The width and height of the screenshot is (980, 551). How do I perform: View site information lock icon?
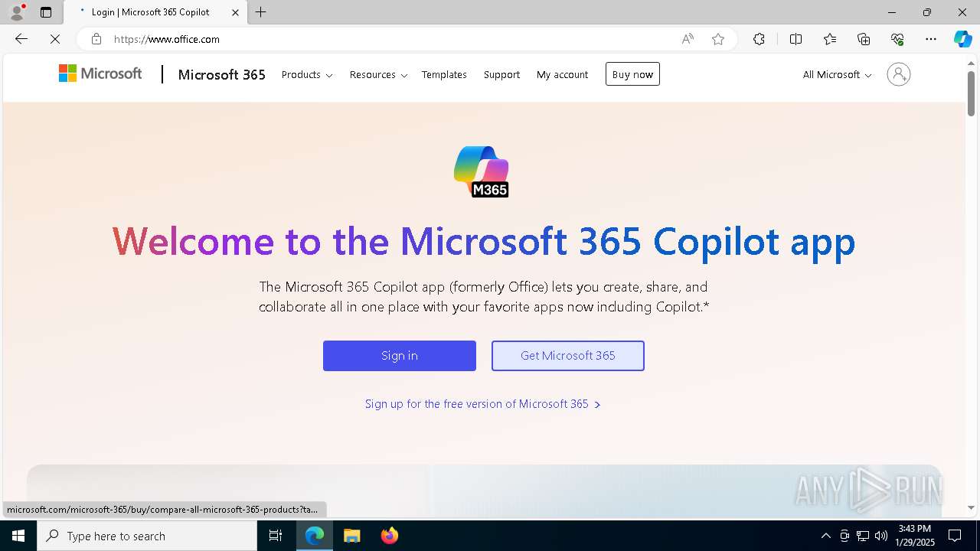pos(96,39)
